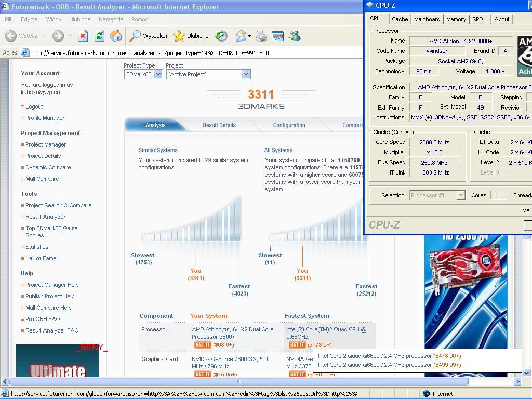The width and height of the screenshot is (532, 399).
Task: Open the CPU-Z Mainboard tab
Action: (427, 19)
